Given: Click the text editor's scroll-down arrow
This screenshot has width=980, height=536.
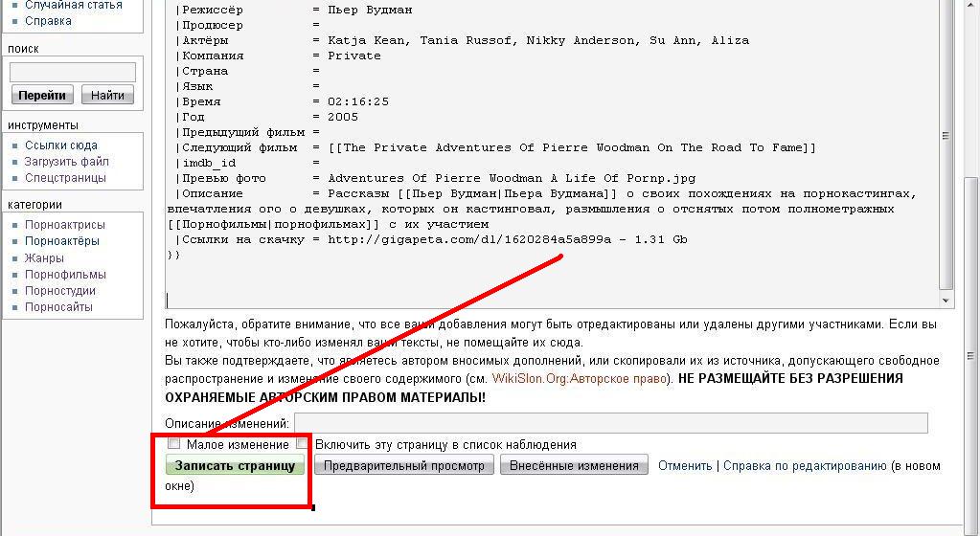Looking at the screenshot, I should (x=946, y=300).
